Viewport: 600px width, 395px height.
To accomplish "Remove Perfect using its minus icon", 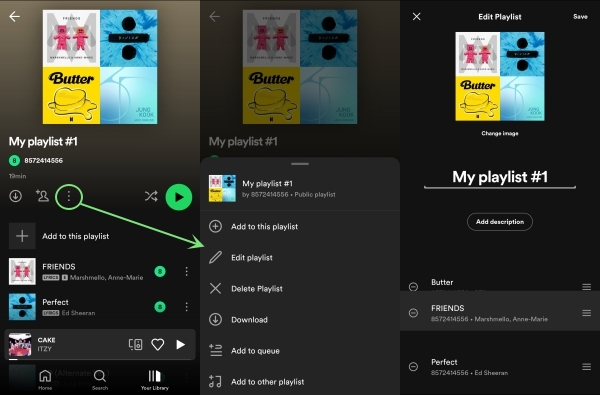I will click(413, 367).
